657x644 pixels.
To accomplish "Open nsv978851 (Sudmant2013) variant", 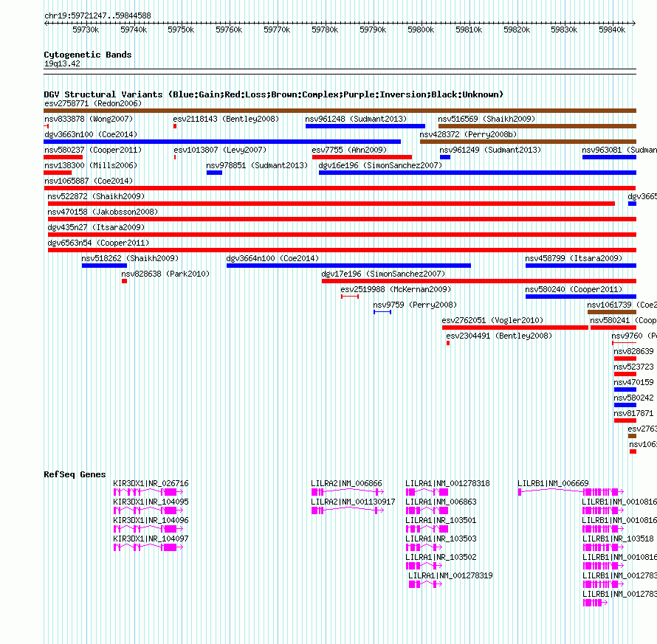I will (257, 165).
